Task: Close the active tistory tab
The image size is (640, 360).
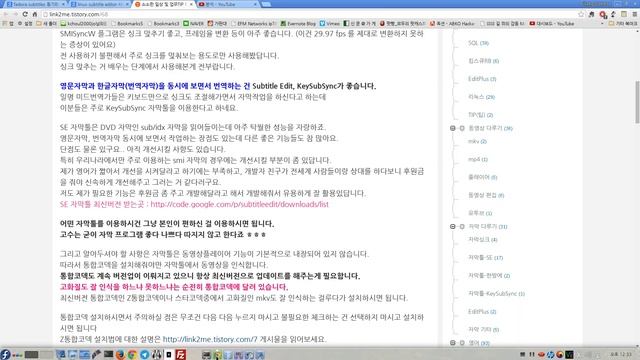Action: click(191, 4)
